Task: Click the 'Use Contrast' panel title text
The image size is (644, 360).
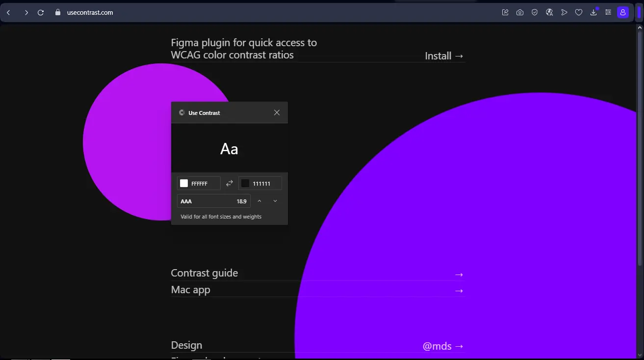Action: 204,113
